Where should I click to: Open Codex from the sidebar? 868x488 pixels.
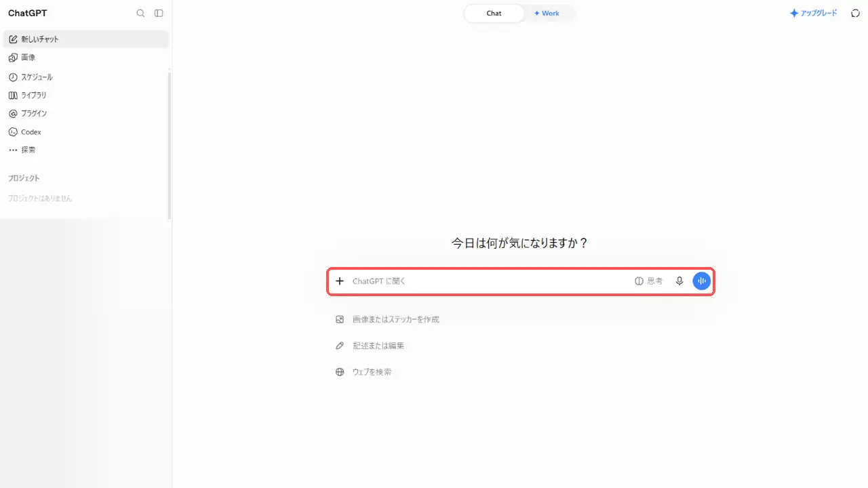click(x=85, y=132)
